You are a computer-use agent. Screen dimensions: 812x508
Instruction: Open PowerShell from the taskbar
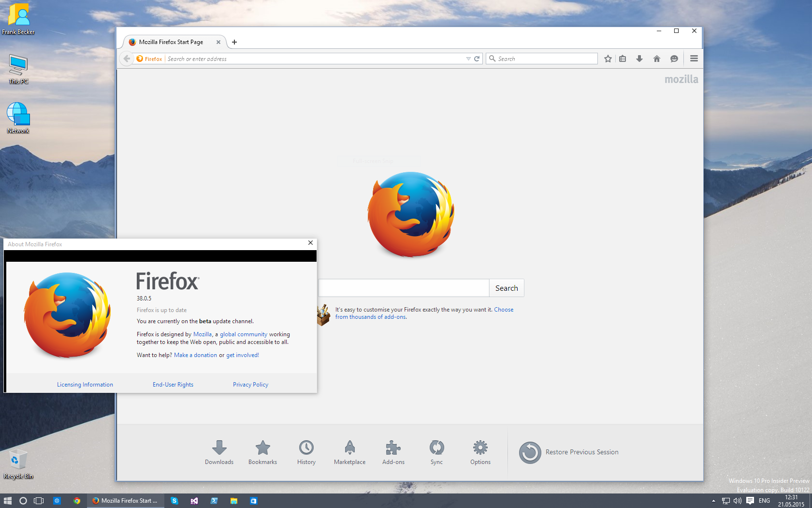[x=214, y=501]
